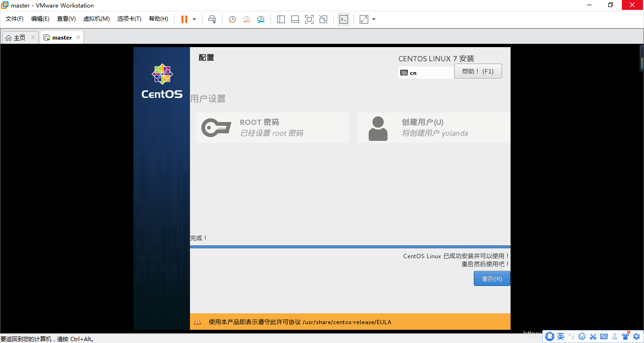Toggle IME 英 language mode
Screen dimensions: 644x343
coord(561,336)
